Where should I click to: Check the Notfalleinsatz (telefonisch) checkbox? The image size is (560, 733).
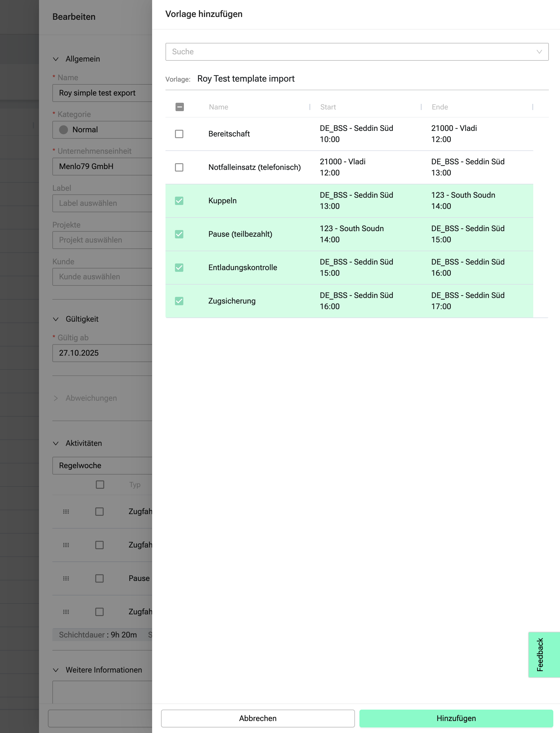[x=179, y=167]
